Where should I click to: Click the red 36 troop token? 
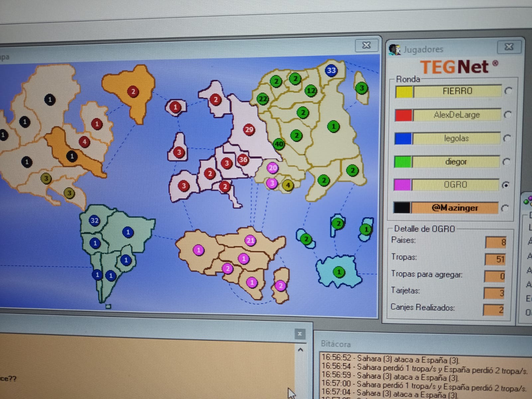243,160
